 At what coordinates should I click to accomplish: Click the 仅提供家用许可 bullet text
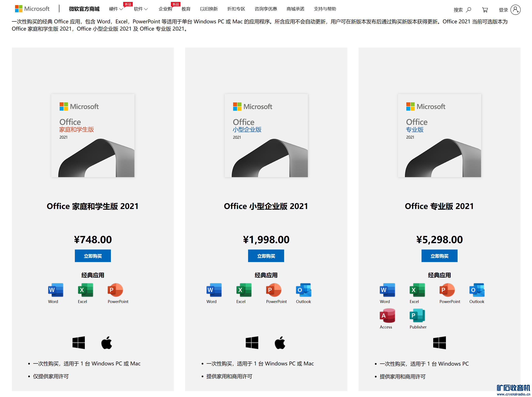pyautogui.click(x=51, y=376)
